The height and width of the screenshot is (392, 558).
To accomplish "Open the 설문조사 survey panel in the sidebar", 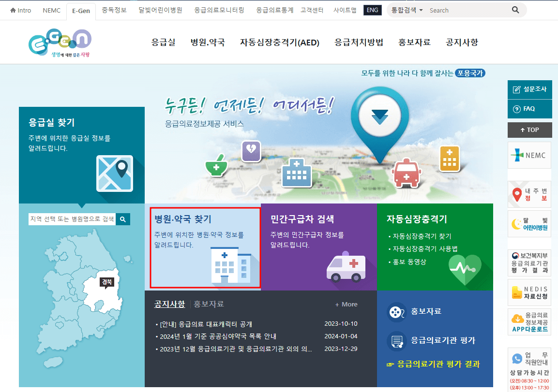I will pos(529,89).
